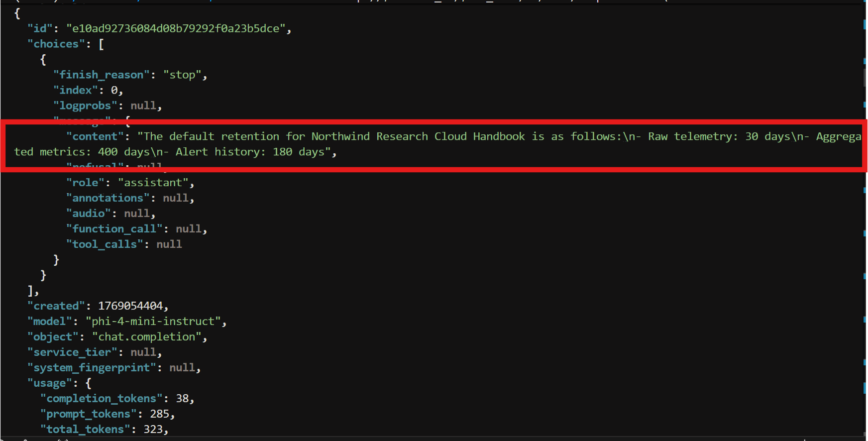This screenshot has height=441, width=868.
Task: Click the created timestamp 1769054404
Action: [130, 306]
